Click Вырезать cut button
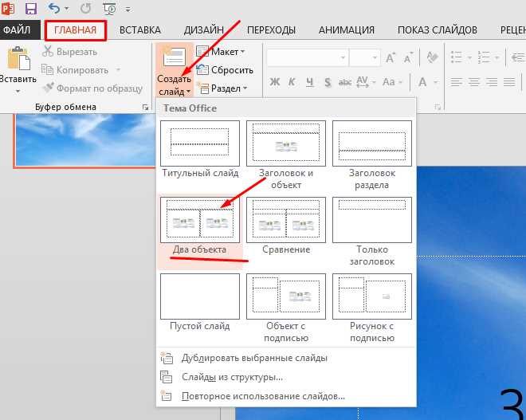This screenshot has width=526, height=420. (70, 52)
